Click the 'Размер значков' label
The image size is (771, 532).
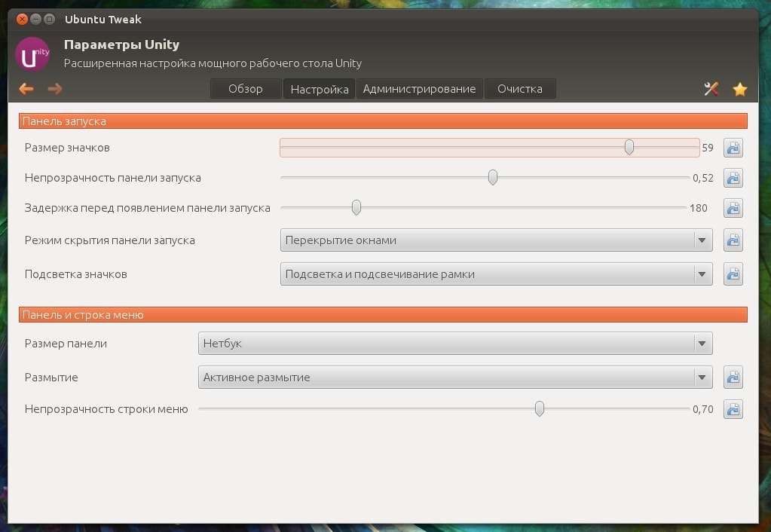coord(67,148)
